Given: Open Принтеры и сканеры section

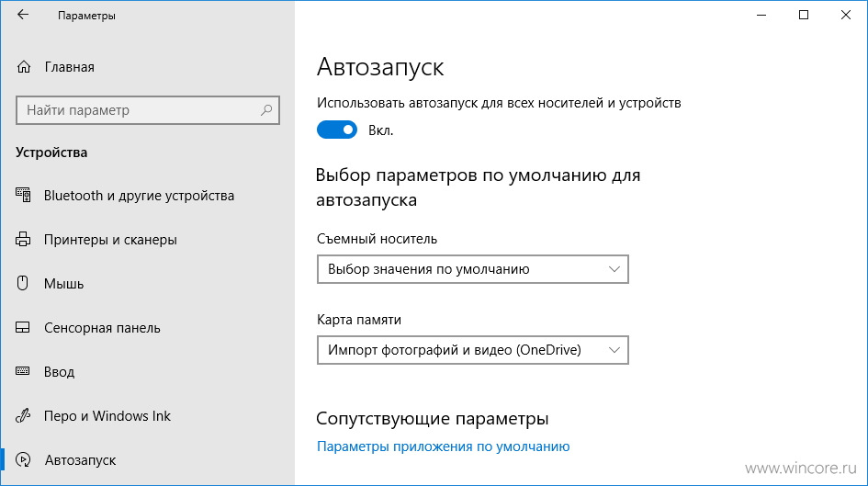Looking at the screenshot, I should point(110,240).
